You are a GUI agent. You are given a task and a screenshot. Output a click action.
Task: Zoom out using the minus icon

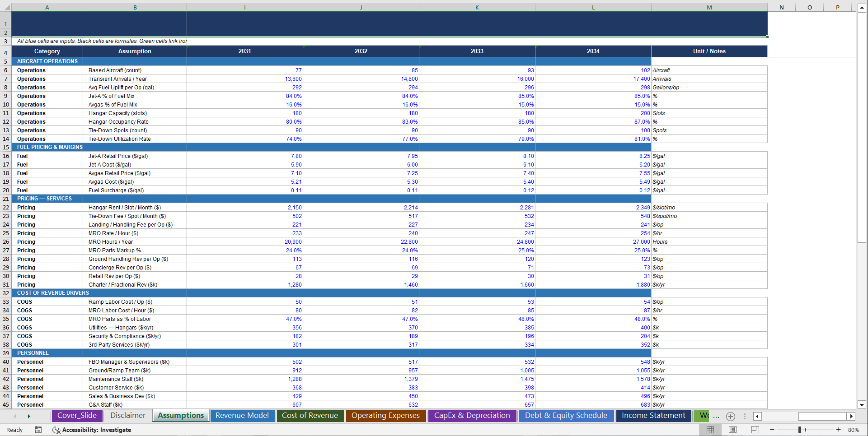[772, 430]
